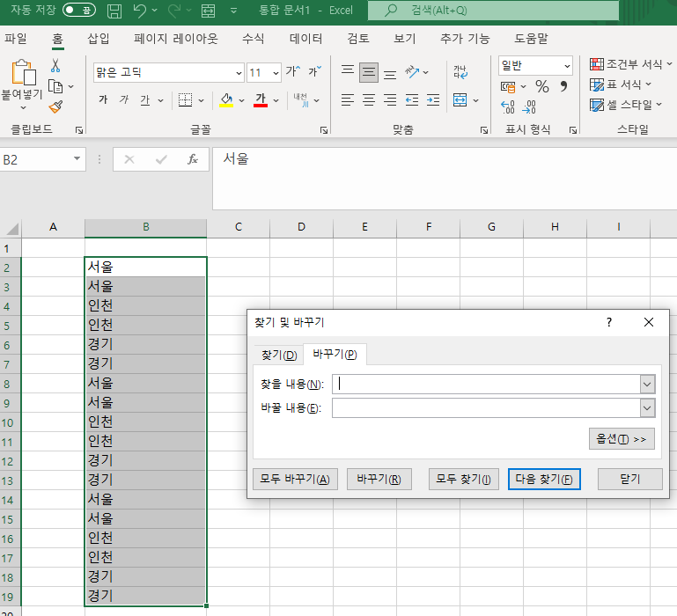The width and height of the screenshot is (677, 616).
Task: Click the Decrease Font Size icon
Action: click(x=315, y=70)
